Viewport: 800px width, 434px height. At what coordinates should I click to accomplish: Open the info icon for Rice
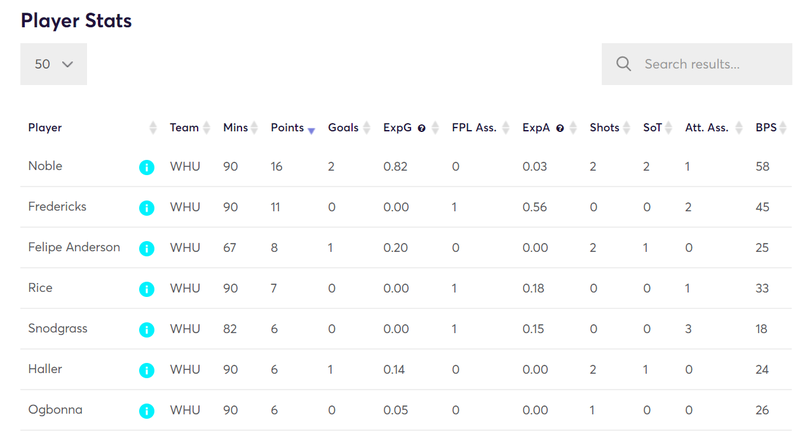pos(146,289)
